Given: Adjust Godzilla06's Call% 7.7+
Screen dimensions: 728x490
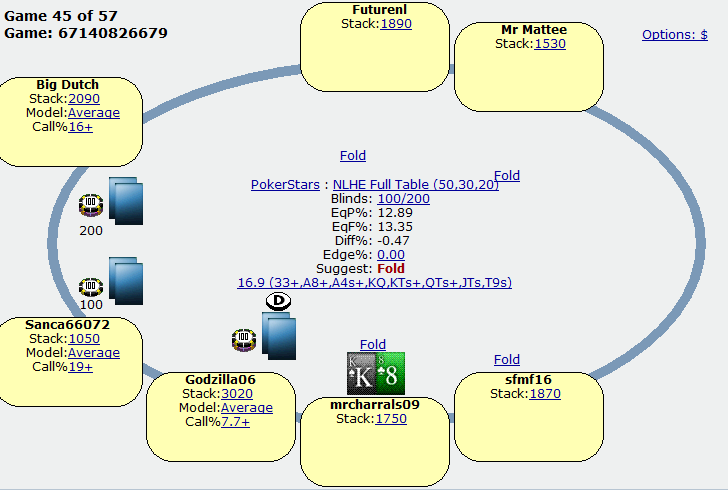Looking at the screenshot, I should (235, 421).
